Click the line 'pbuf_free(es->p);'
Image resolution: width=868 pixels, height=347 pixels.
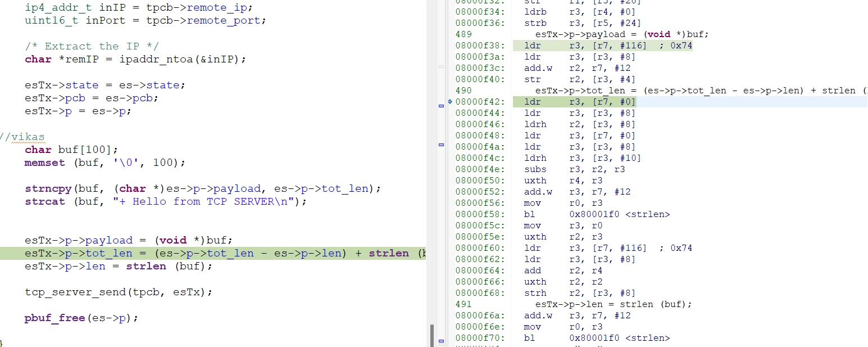click(81, 318)
